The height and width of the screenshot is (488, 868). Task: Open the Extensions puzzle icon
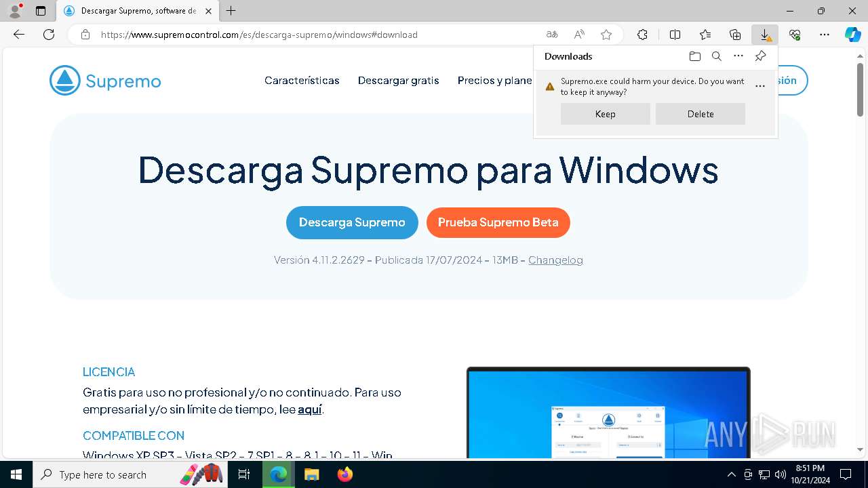coord(642,35)
